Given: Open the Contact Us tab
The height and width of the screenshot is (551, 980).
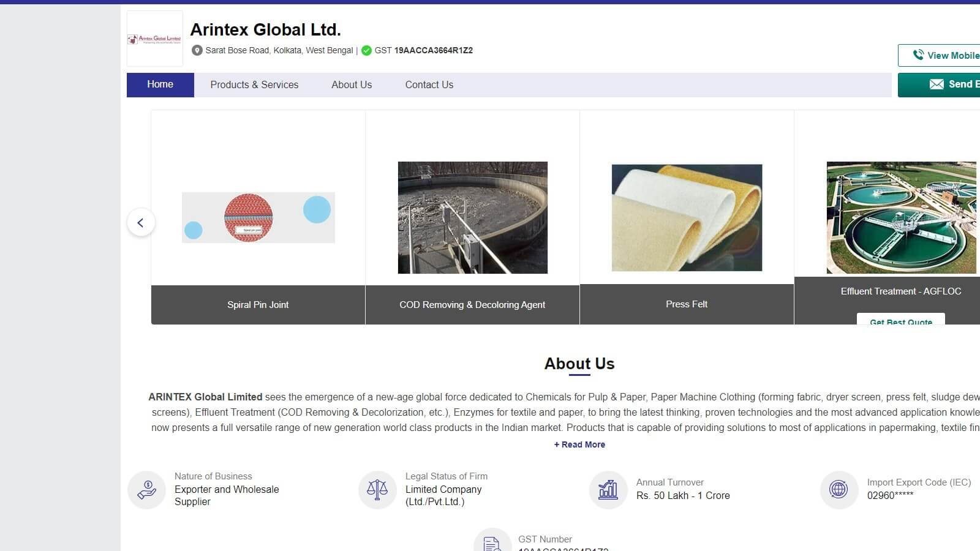Looking at the screenshot, I should click(x=429, y=84).
